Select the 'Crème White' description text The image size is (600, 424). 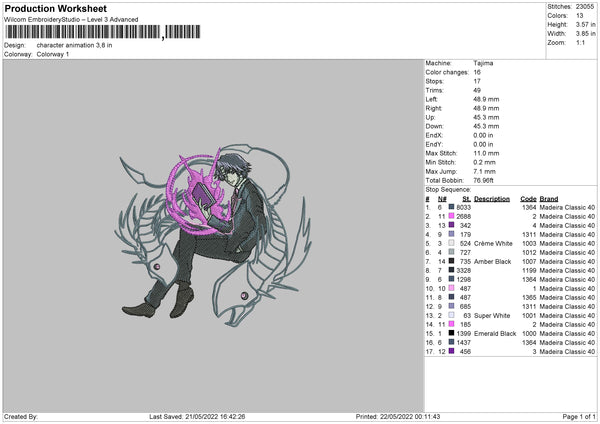(x=493, y=243)
